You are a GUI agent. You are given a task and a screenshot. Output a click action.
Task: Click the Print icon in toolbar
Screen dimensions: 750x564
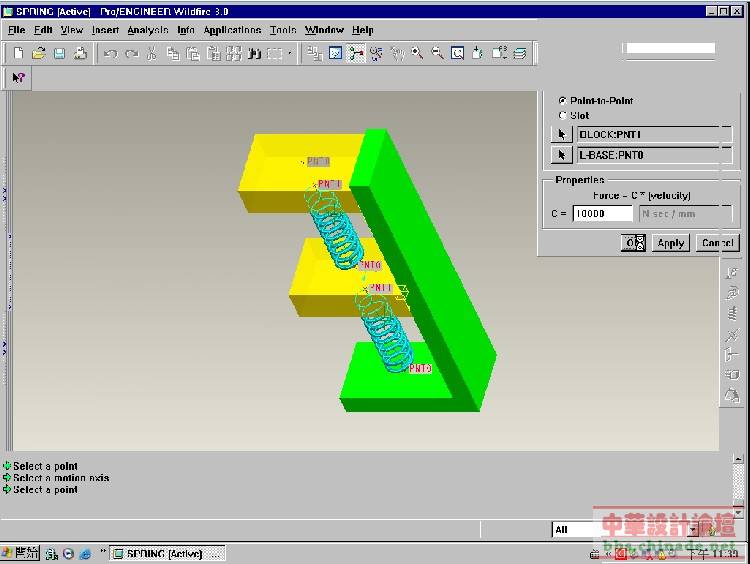tap(79, 53)
